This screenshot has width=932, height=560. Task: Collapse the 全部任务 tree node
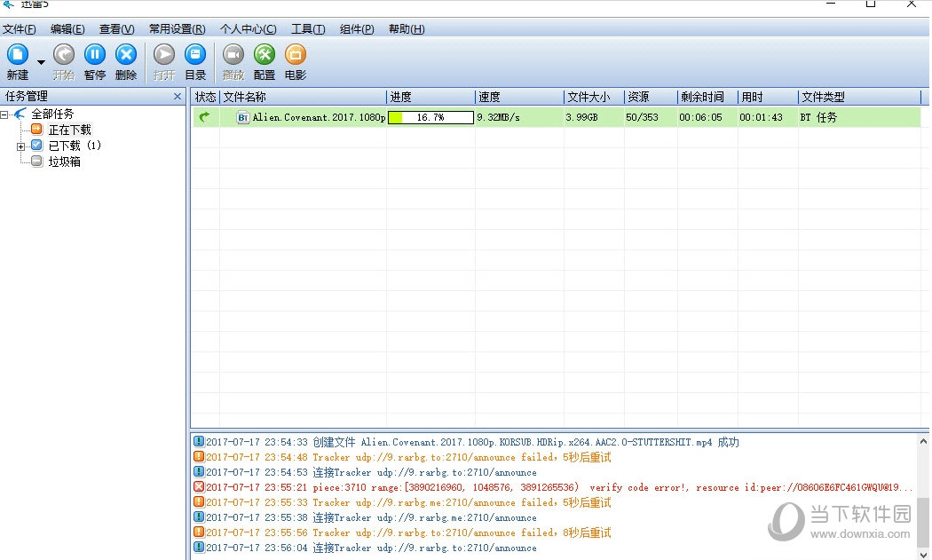coord(4,114)
